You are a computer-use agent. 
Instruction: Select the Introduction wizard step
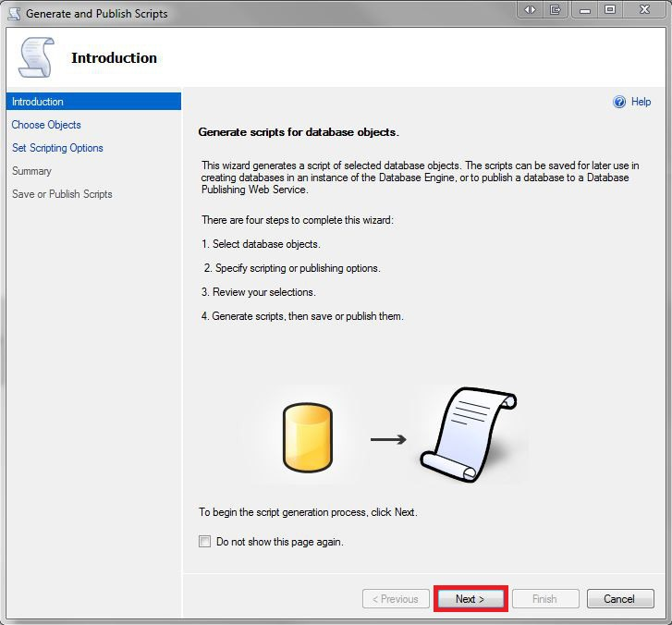pos(94,102)
